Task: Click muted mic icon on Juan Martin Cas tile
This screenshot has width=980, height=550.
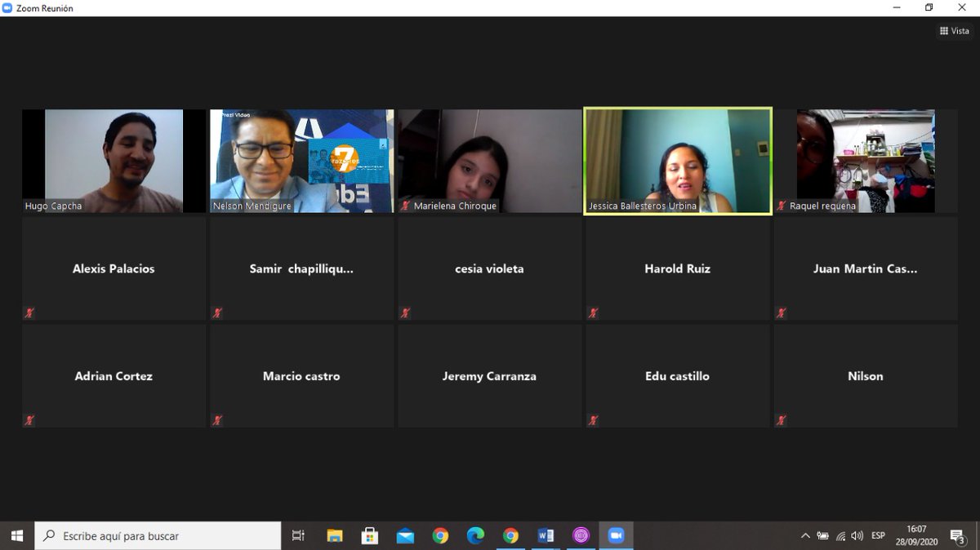Action: click(782, 313)
